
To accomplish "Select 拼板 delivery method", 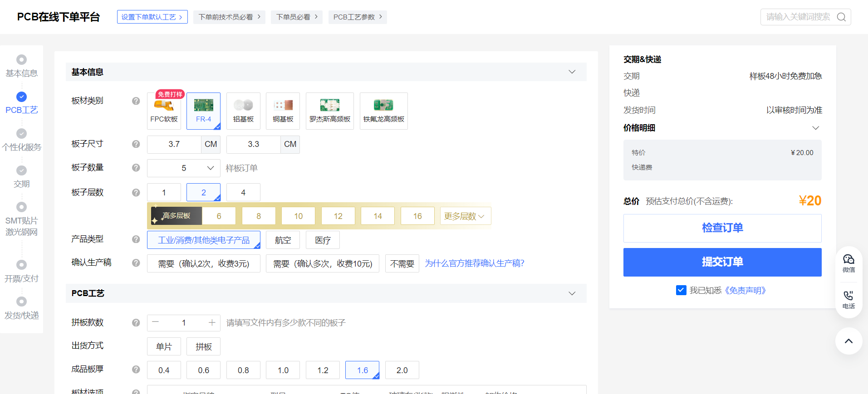I will [x=203, y=346].
